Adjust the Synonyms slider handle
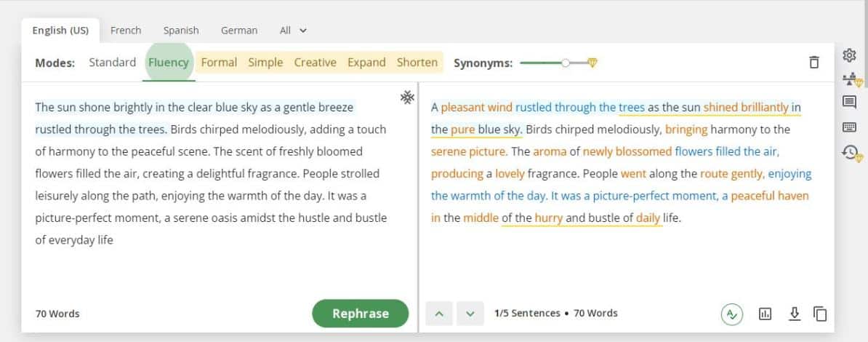Screen dimensions: 868x342 (565, 63)
